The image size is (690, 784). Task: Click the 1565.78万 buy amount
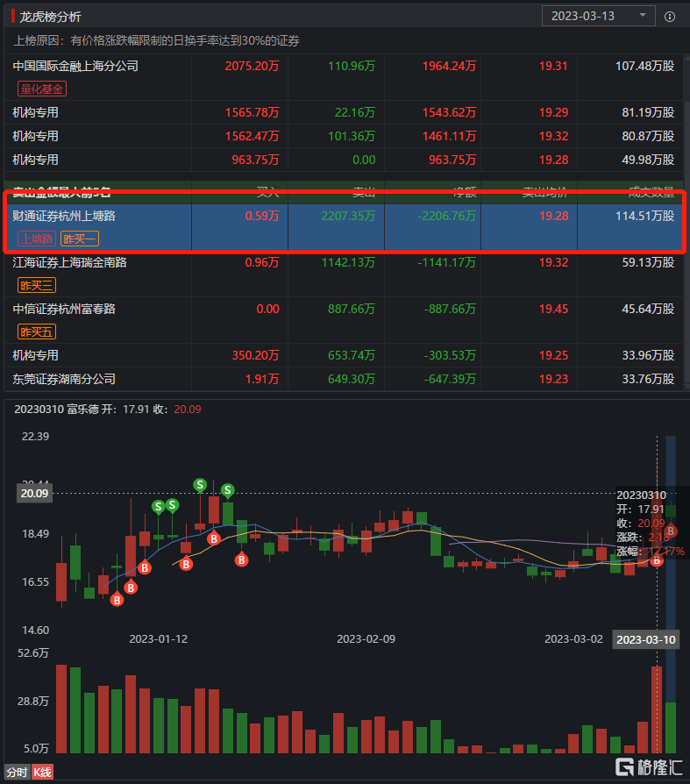[252, 112]
